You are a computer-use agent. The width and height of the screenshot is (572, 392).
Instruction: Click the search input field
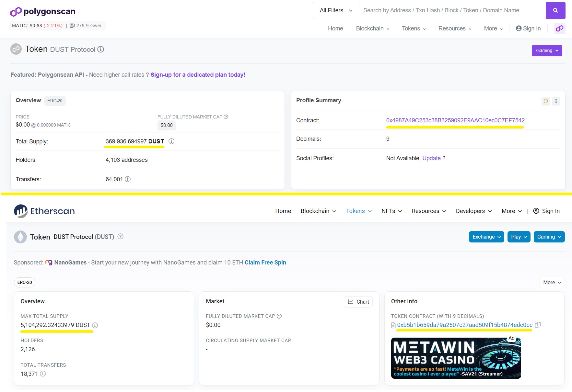(452, 10)
